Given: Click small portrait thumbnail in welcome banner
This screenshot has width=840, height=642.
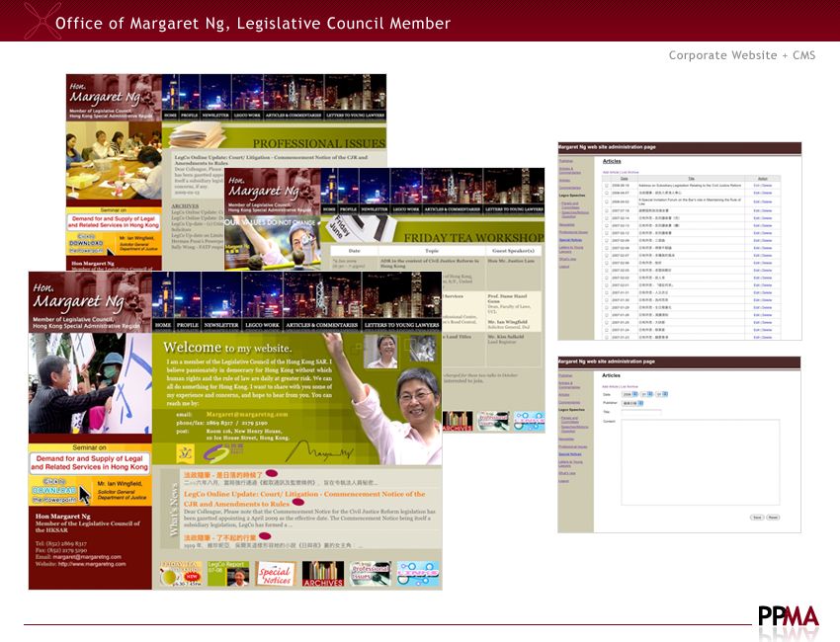Looking at the screenshot, I should tap(380, 352).
